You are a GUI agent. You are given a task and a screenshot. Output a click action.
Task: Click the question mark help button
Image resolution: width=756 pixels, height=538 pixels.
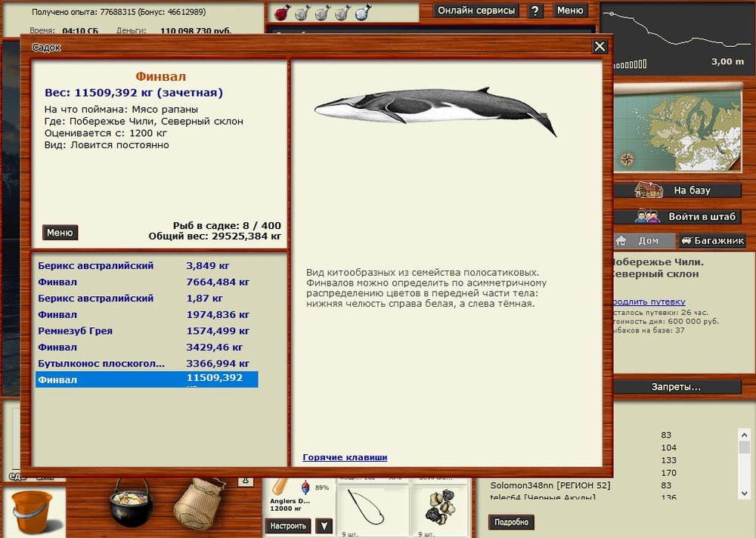pos(535,11)
